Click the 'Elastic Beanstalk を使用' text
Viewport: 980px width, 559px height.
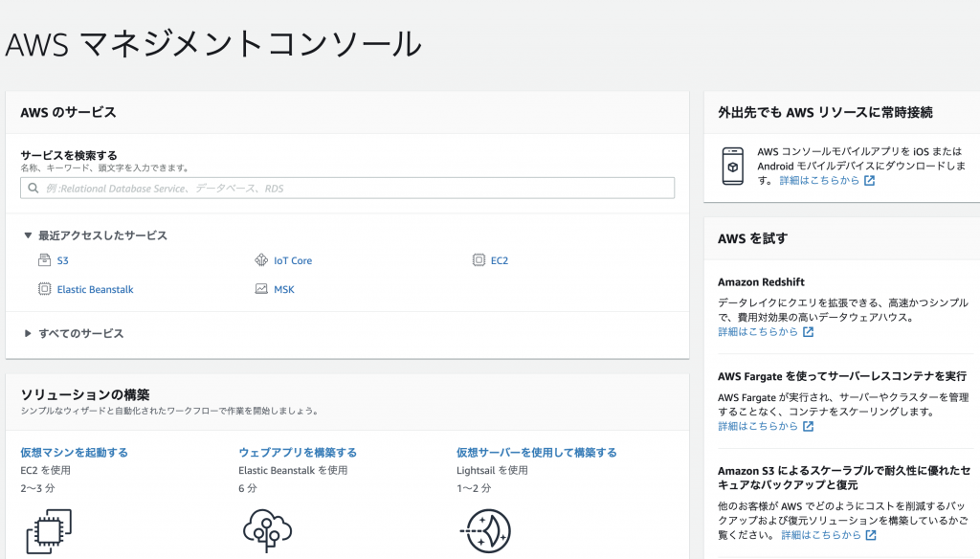click(293, 470)
